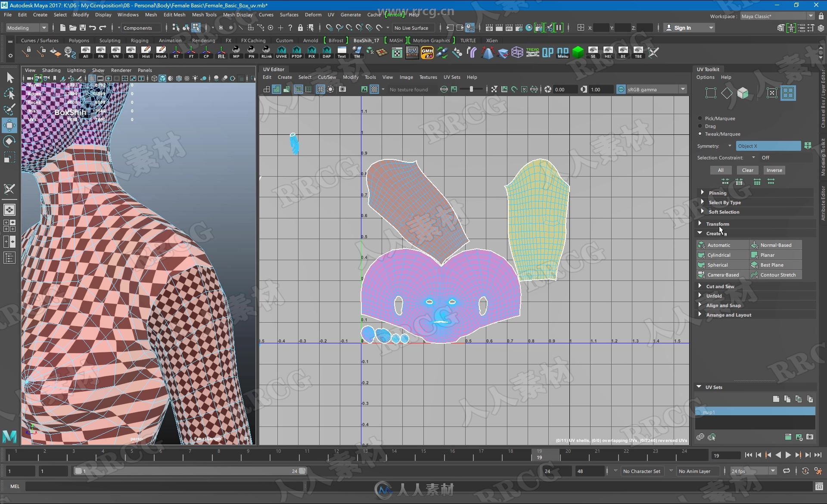This screenshot has height=504, width=827.
Task: Choose the edge selection diamond icon in UV Toolkit
Action: pos(727,93)
